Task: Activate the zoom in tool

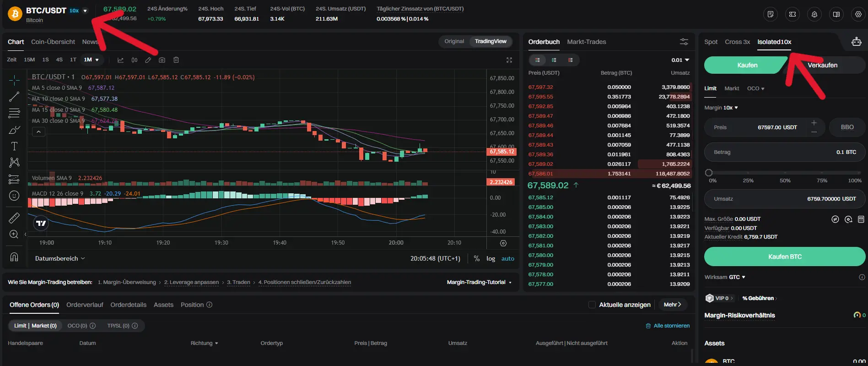Action: (14, 234)
